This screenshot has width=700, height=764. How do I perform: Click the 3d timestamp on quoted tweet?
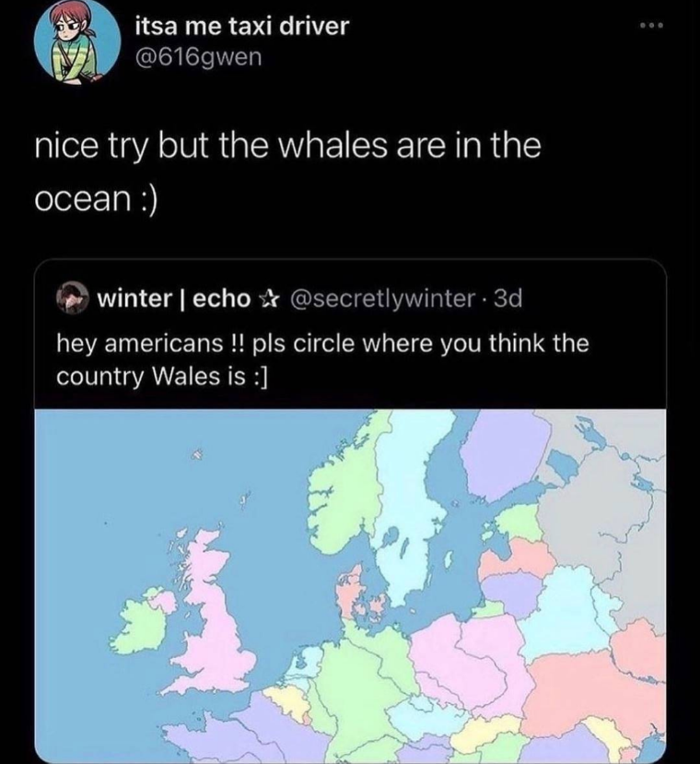(508, 299)
